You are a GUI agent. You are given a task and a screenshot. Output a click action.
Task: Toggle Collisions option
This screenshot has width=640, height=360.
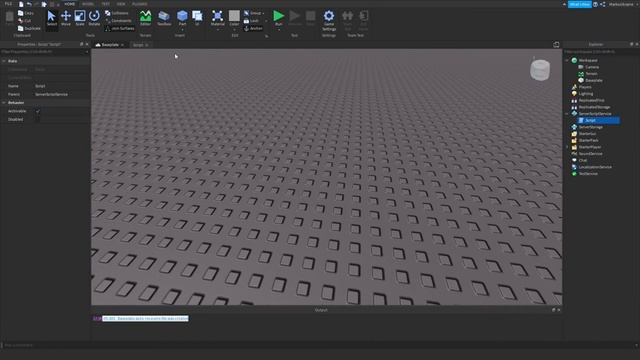(117, 13)
